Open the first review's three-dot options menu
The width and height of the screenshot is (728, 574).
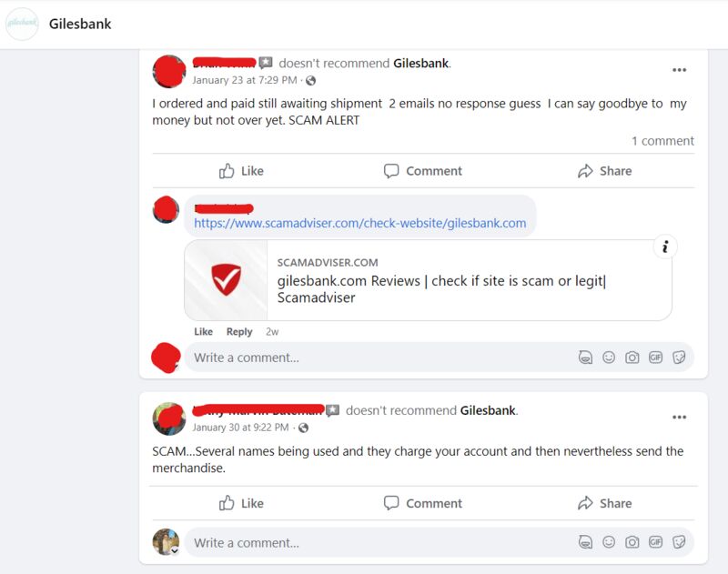pos(679,70)
